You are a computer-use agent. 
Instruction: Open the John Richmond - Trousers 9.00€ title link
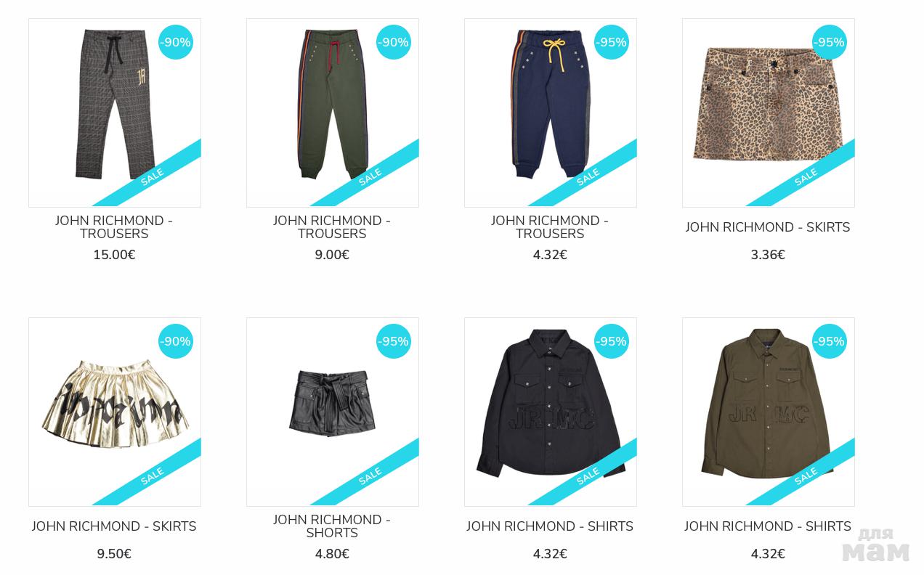[332, 227]
